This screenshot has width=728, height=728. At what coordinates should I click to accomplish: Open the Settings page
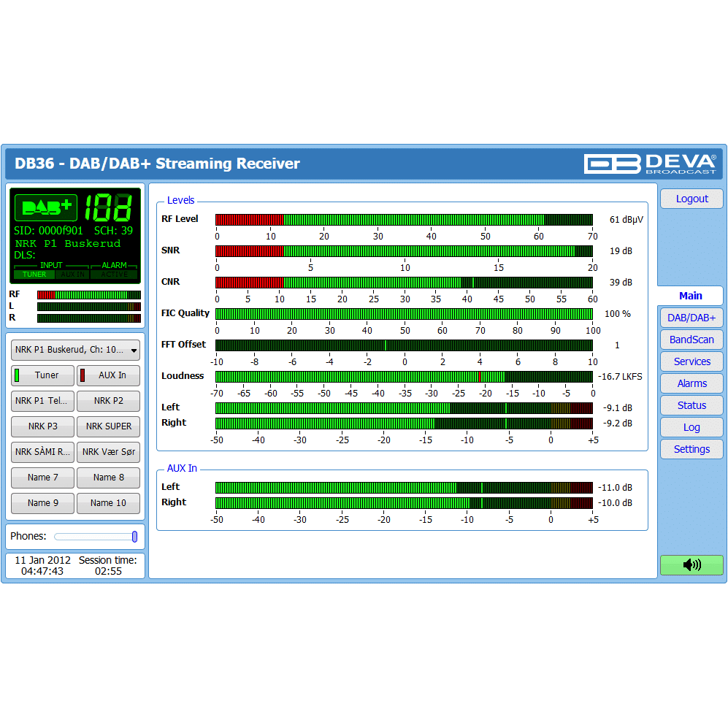[x=691, y=449]
